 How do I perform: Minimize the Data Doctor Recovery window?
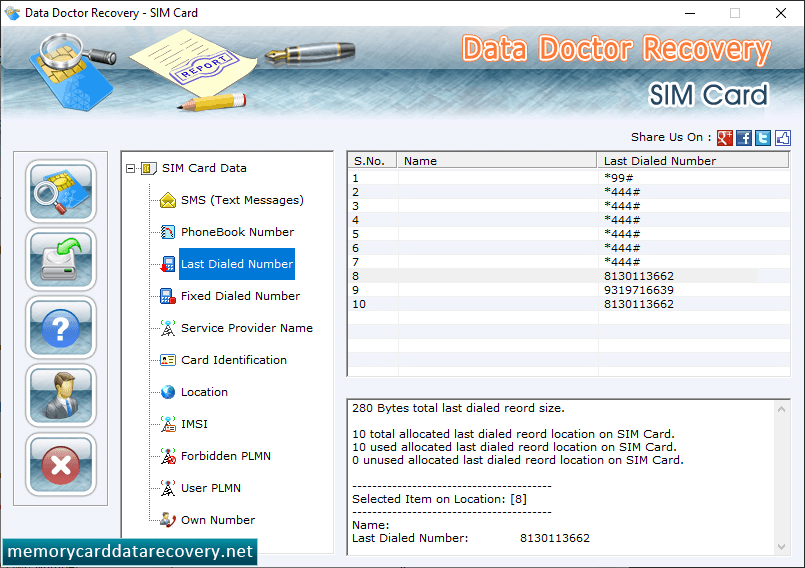point(690,13)
